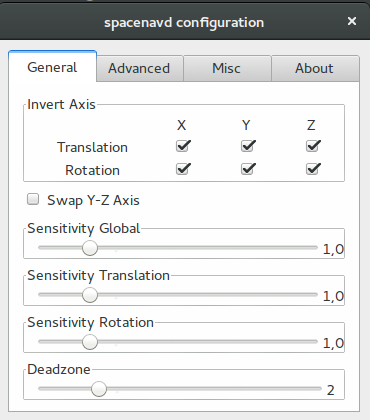The image size is (370, 420).
Task: Uncheck Rotation Y invert checkbox
Action: 248,169
